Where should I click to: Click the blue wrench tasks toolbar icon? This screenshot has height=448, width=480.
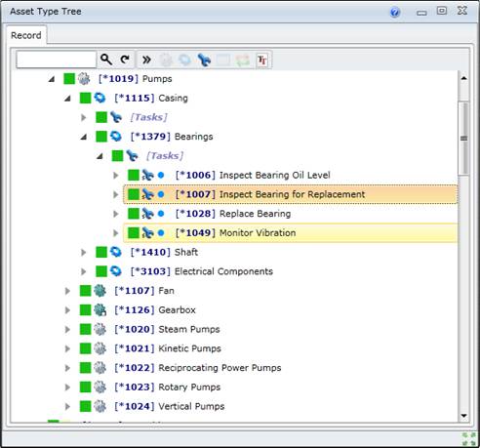click(204, 60)
